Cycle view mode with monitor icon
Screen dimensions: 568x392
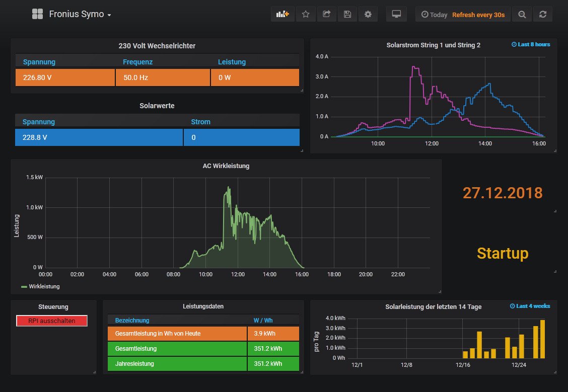pos(396,15)
